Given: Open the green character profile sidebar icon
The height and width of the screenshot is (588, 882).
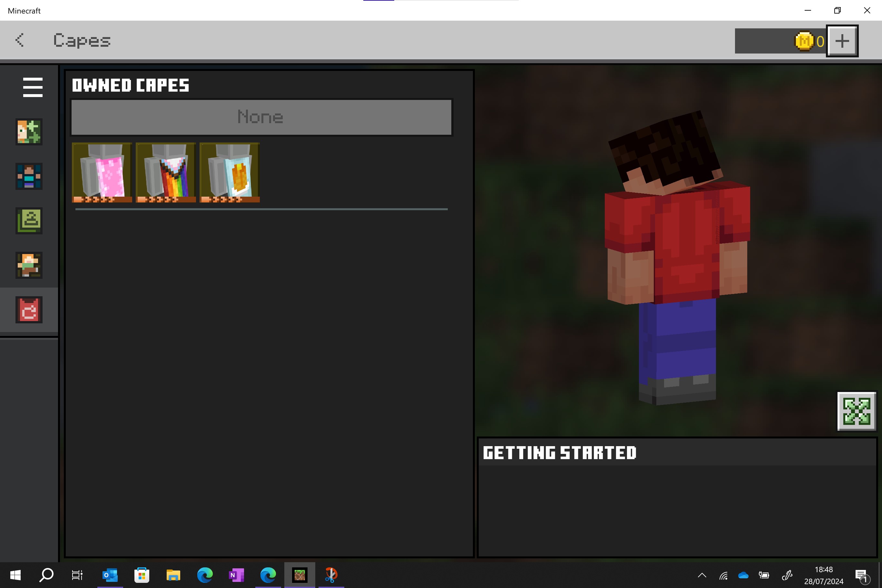Looking at the screenshot, I should [29, 221].
